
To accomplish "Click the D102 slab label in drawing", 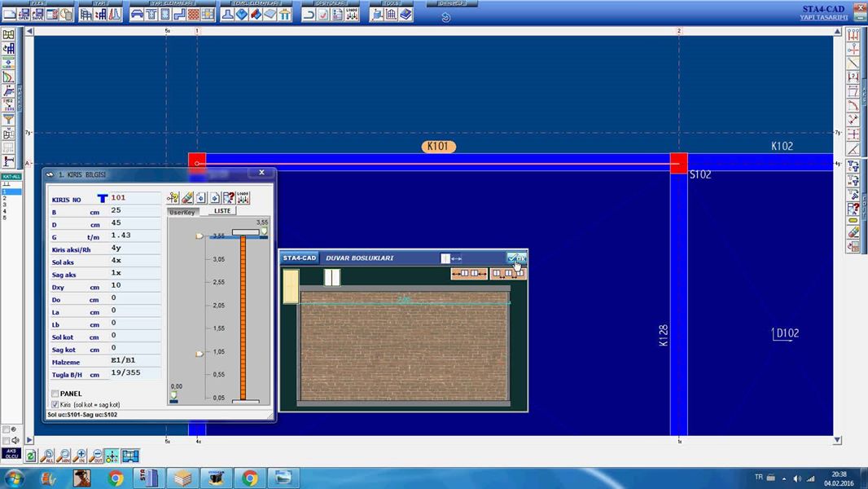I will point(787,333).
